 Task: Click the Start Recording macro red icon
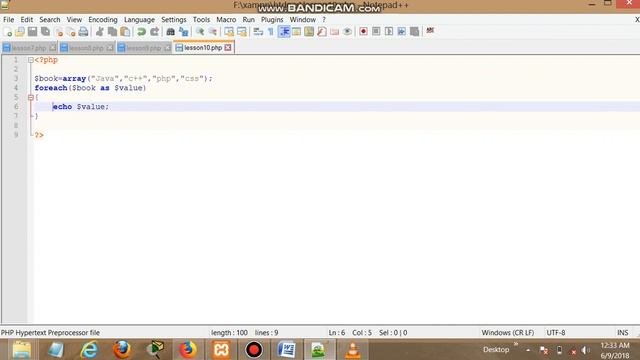pyautogui.click(x=363, y=31)
